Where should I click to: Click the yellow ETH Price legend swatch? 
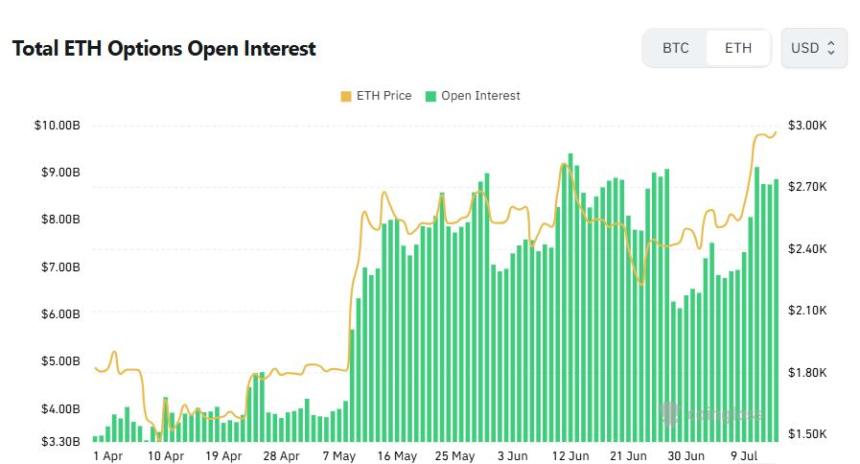point(346,97)
